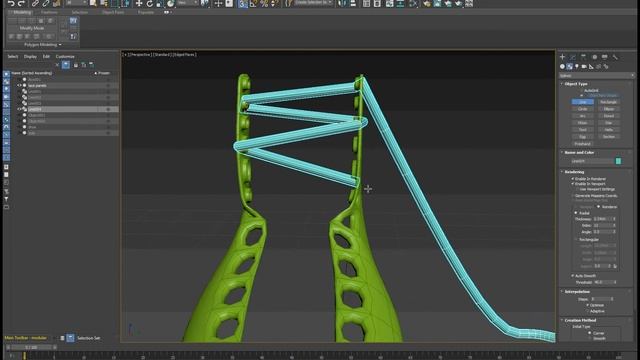640x360 pixels.
Task: Click the Redo arrow icon
Action: point(21,3)
